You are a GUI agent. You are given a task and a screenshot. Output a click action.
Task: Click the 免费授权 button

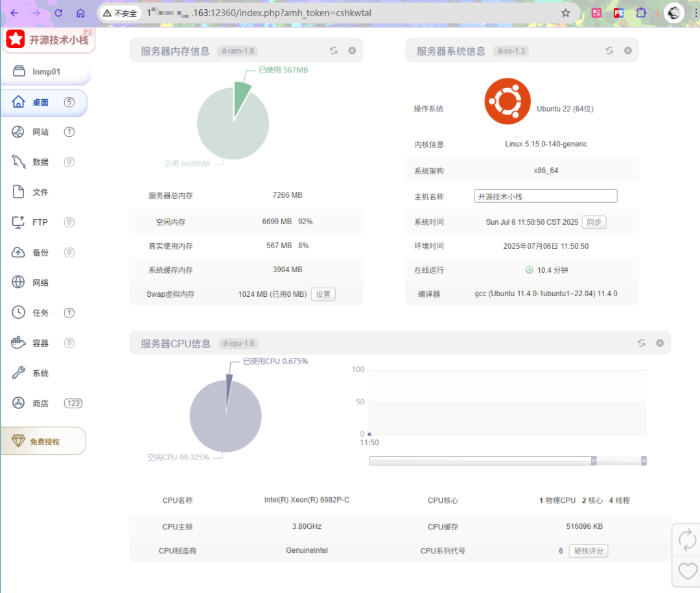[44, 441]
